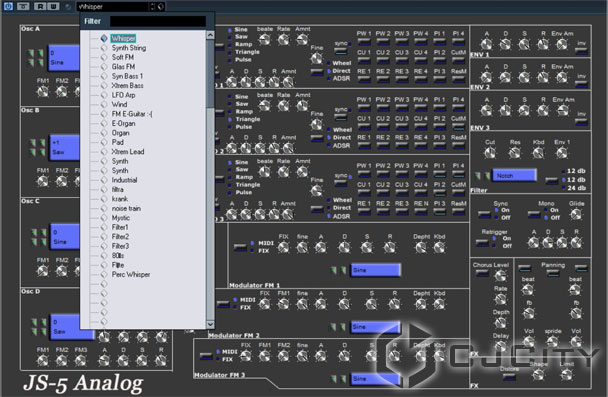The image size is (608, 397).
Task: Click the filter Cut knob
Action: [x=490, y=153]
